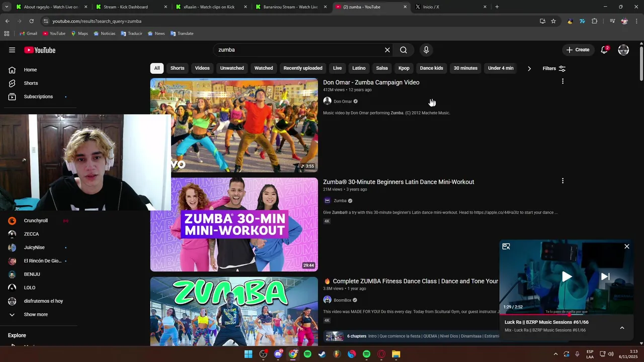Select the Videos filter chip

click(x=202, y=68)
